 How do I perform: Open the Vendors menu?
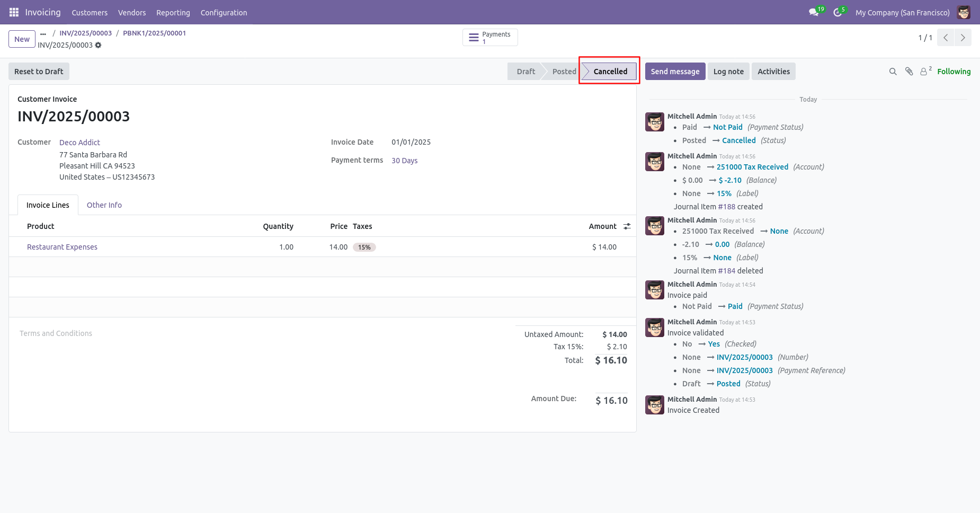(x=132, y=13)
